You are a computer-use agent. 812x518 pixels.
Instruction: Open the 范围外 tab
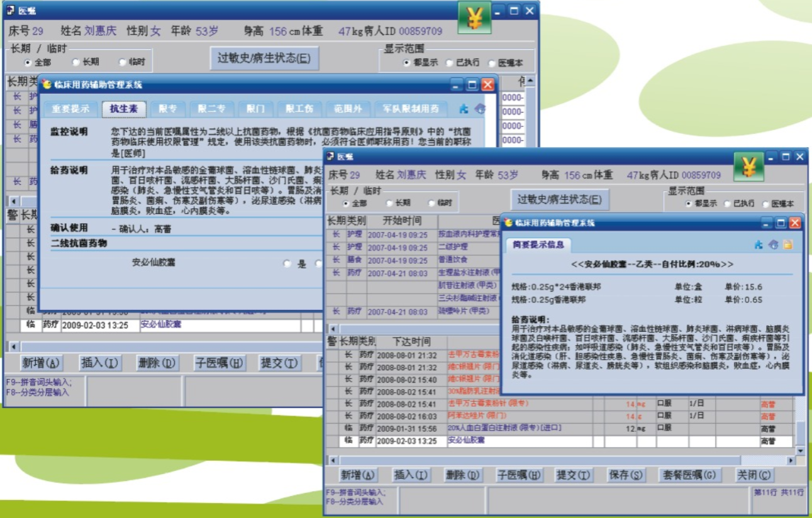348,109
